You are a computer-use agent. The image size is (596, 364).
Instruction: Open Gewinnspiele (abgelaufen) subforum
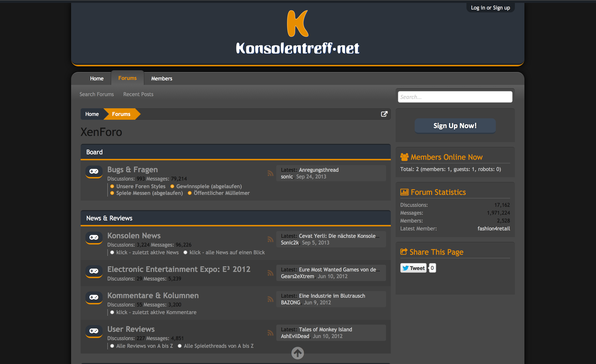(209, 186)
